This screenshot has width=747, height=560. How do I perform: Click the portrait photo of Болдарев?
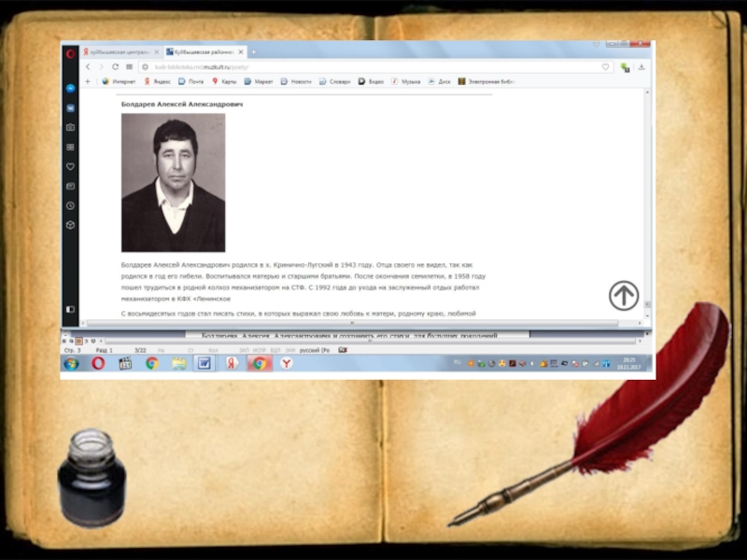pos(174,182)
